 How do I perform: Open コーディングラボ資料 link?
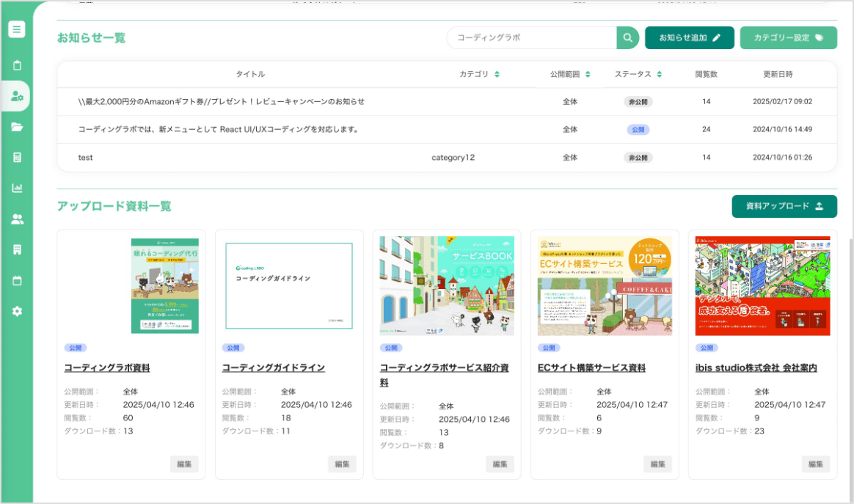[x=107, y=368]
